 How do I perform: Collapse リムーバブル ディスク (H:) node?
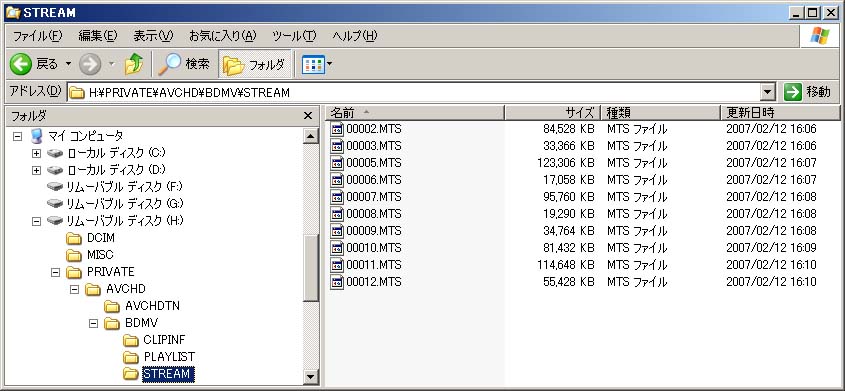[x=37, y=221]
